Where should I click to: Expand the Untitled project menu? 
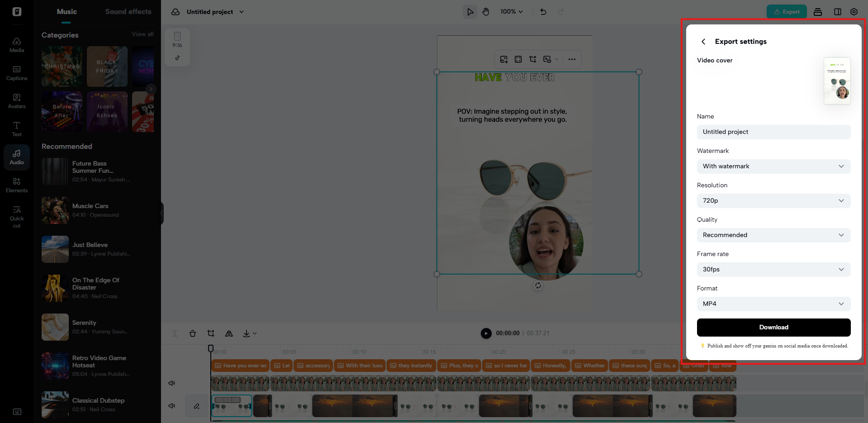coord(242,12)
